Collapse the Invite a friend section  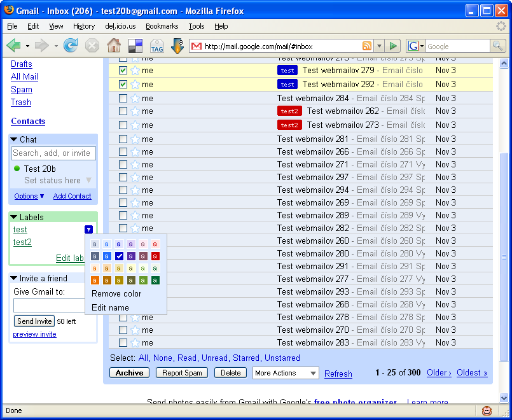tap(14, 278)
